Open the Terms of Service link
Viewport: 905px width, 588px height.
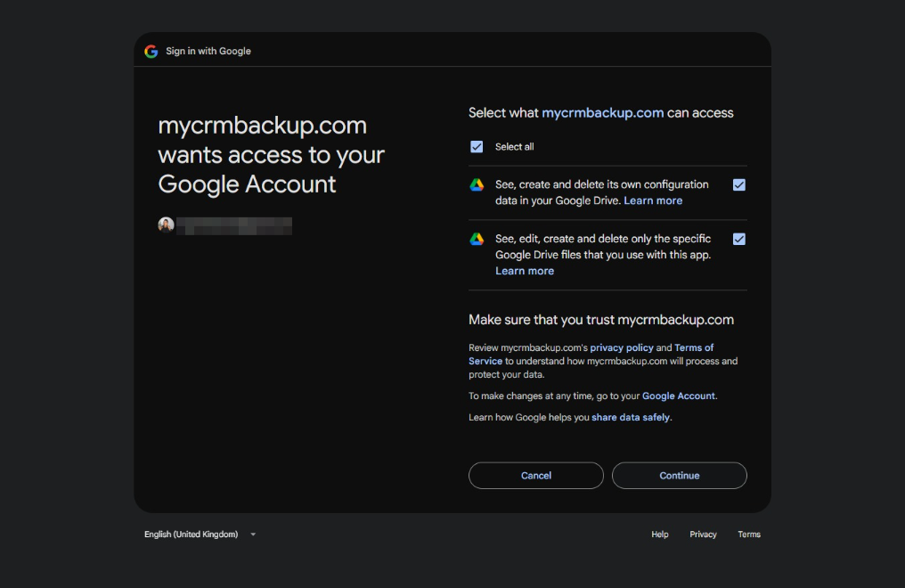pos(694,347)
